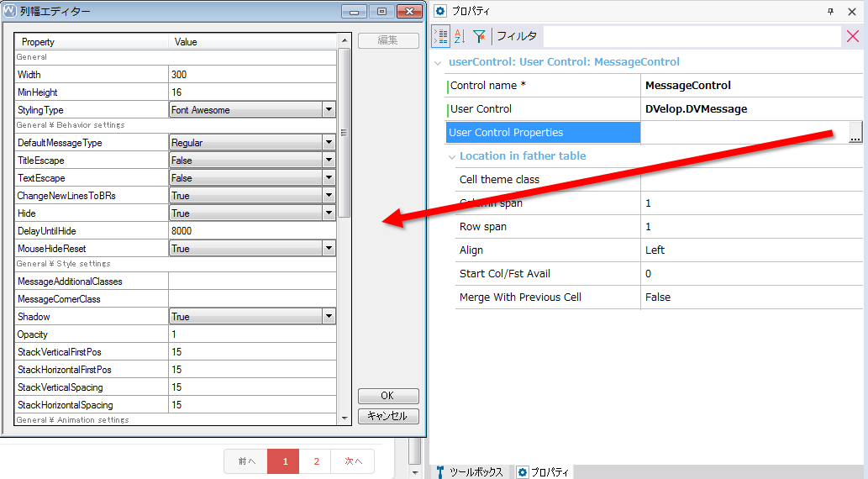Screen dimensions: 868x479
Task: Click the column width editor title icon
Action: [10, 12]
